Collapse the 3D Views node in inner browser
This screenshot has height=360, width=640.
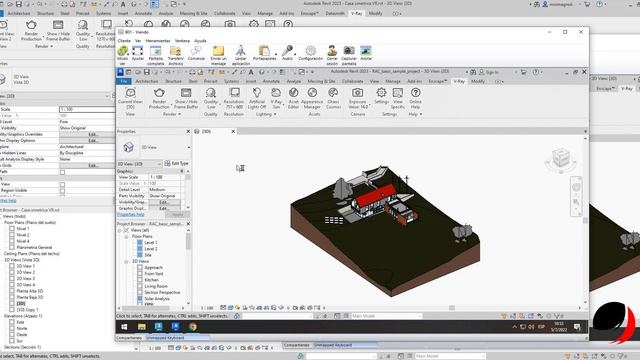(126, 261)
